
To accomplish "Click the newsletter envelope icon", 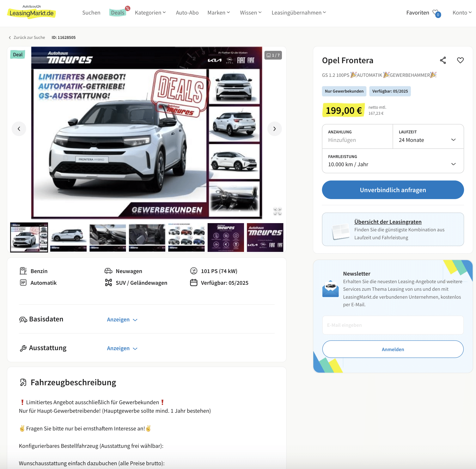I will pos(330,289).
